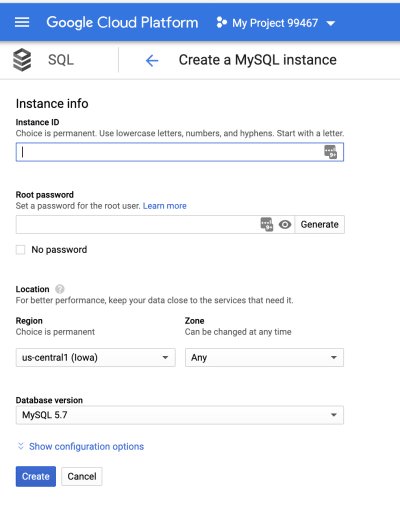
Task: Check the No password checkbox
Action: pyautogui.click(x=20, y=250)
